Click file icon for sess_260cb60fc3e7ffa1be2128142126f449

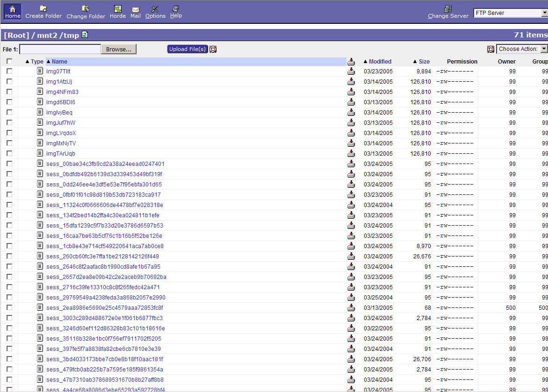[40, 256]
